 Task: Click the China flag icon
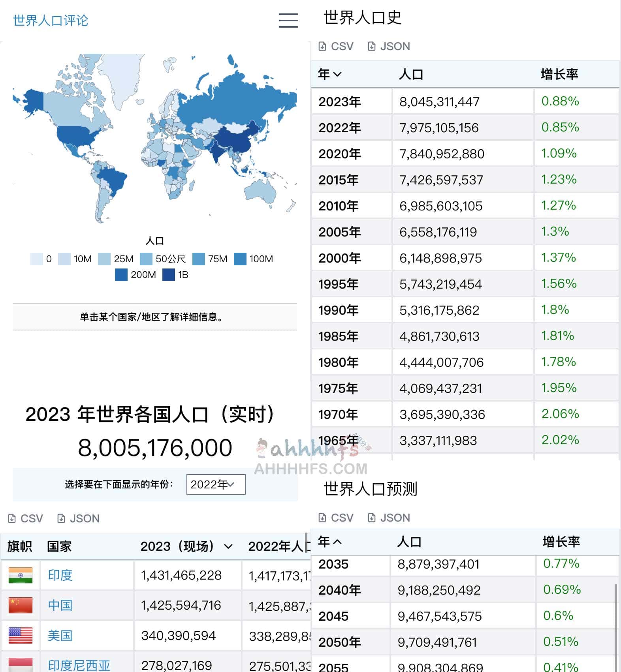pyautogui.click(x=21, y=605)
